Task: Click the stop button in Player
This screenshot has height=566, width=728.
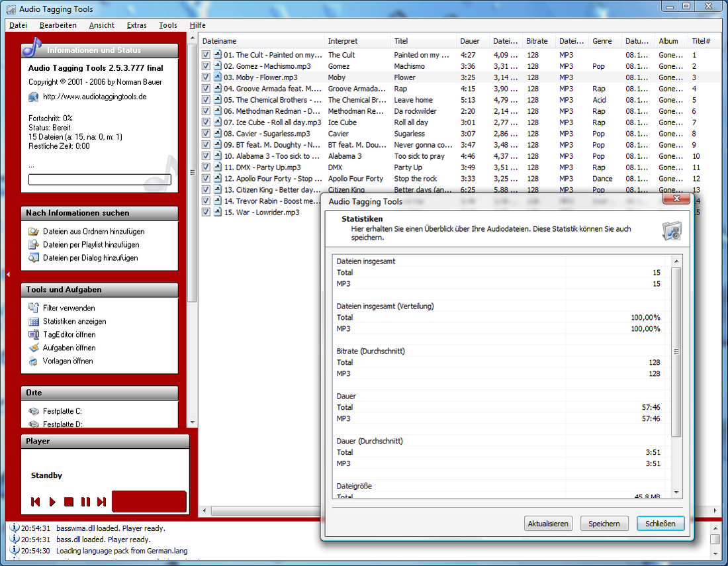Action: (x=69, y=502)
